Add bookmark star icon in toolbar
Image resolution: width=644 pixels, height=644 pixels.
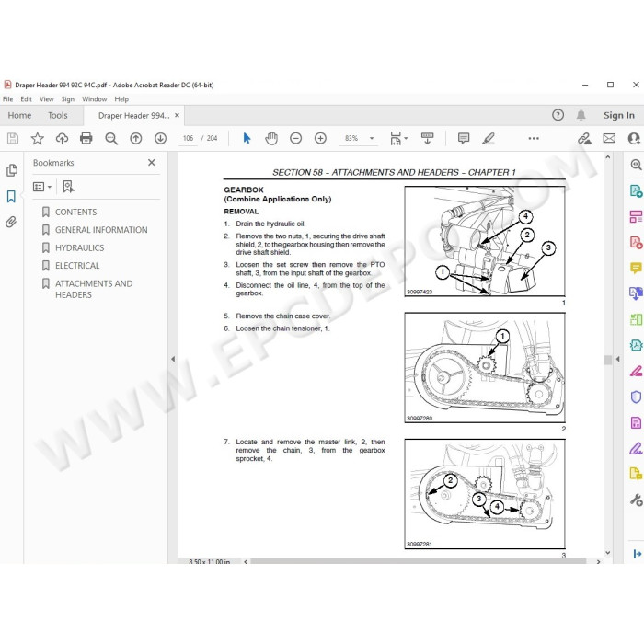tap(38, 138)
